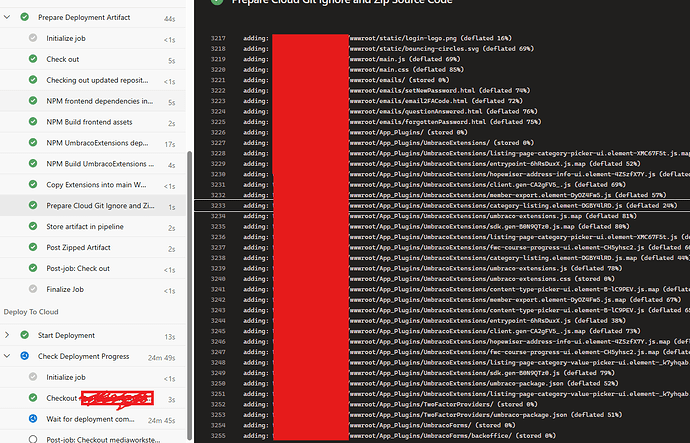This screenshot has width=690, height=443.
Task: Select the Wait for deployment com... step
Action: click(x=92, y=419)
